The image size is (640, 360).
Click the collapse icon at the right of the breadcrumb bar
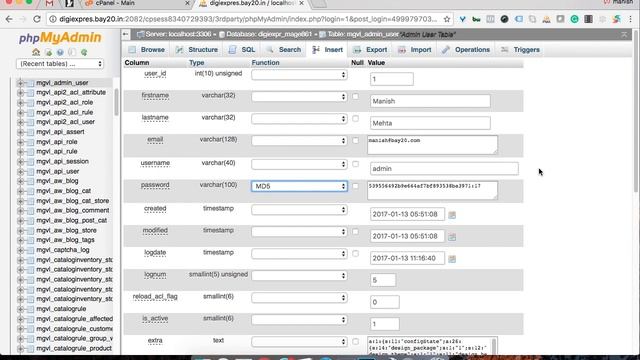[x=624, y=35]
